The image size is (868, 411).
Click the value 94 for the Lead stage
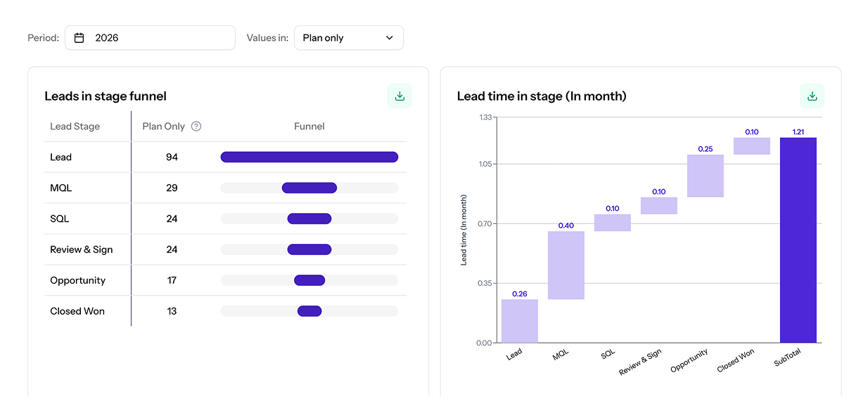(x=171, y=156)
